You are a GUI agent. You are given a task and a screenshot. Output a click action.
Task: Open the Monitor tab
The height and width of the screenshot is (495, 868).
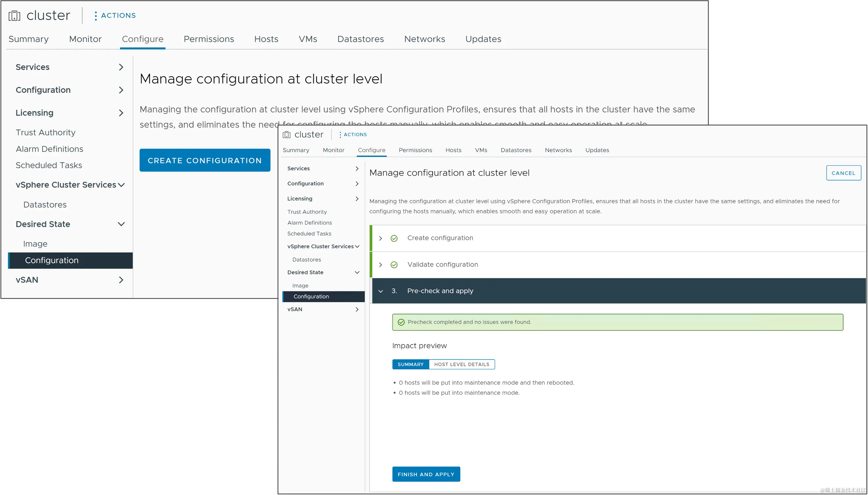pyautogui.click(x=85, y=39)
